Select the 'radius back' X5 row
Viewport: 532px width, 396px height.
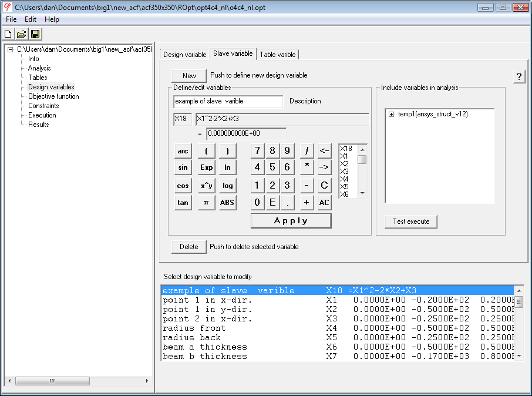[337, 338]
